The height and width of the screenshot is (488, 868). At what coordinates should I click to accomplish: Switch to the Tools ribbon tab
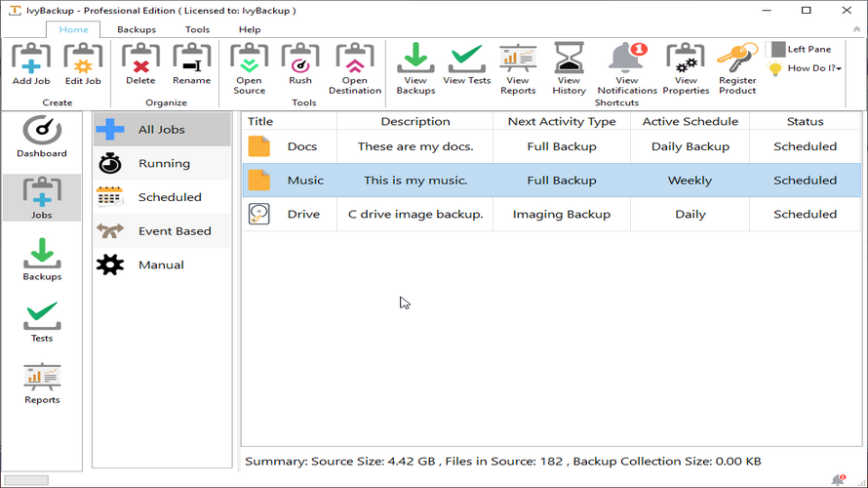coord(197,29)
